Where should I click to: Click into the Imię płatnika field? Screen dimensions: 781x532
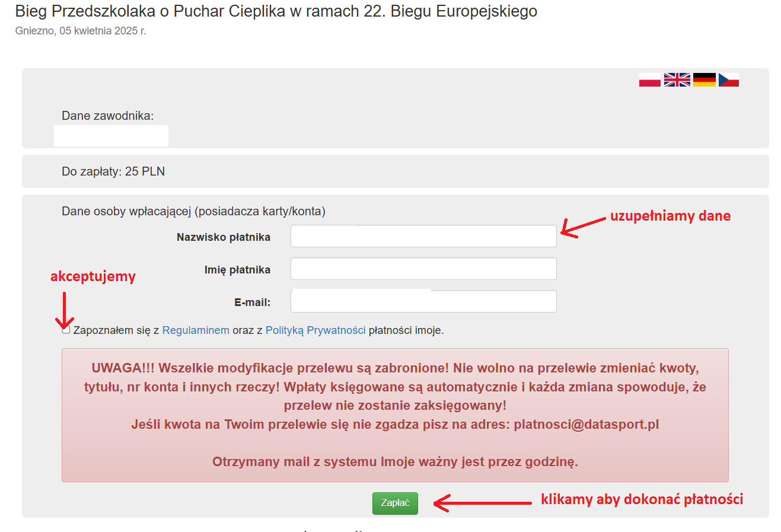pos(423,269)
